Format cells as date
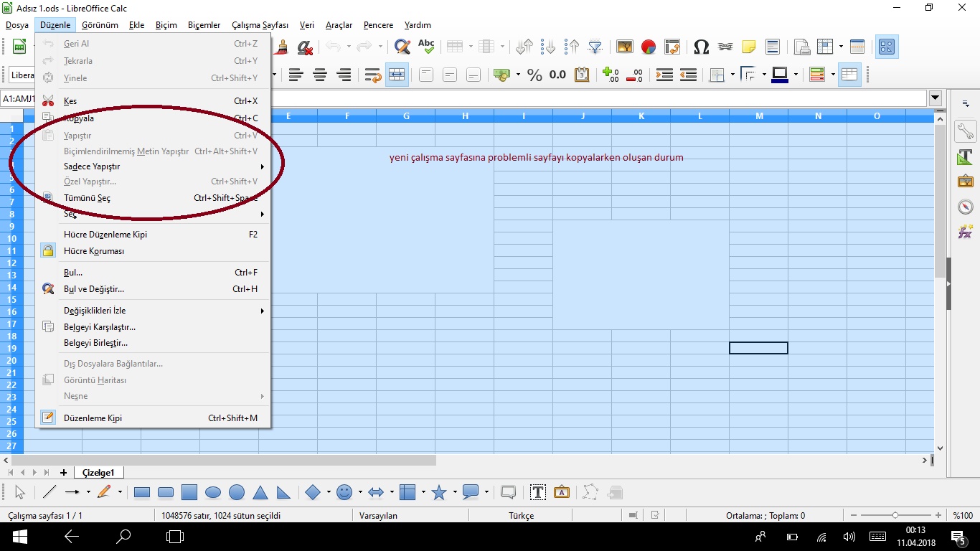The height and width of the screenshot is (551, 980). (582, 75)
